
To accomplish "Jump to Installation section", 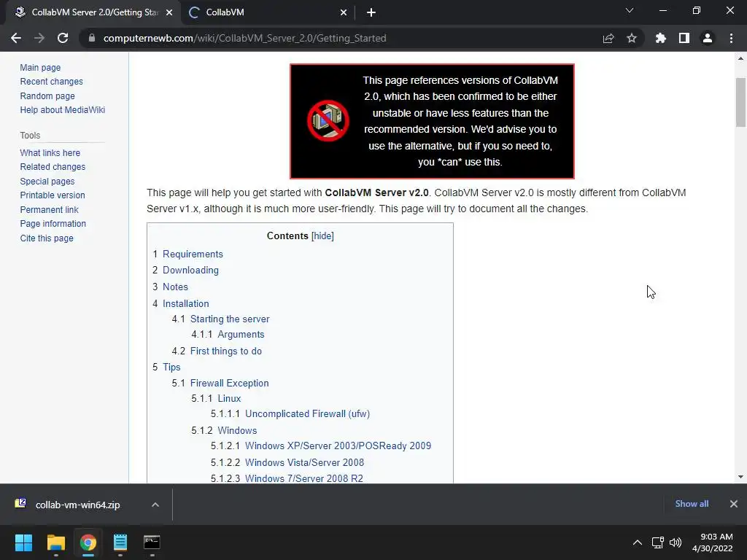I will coord(186,303).
